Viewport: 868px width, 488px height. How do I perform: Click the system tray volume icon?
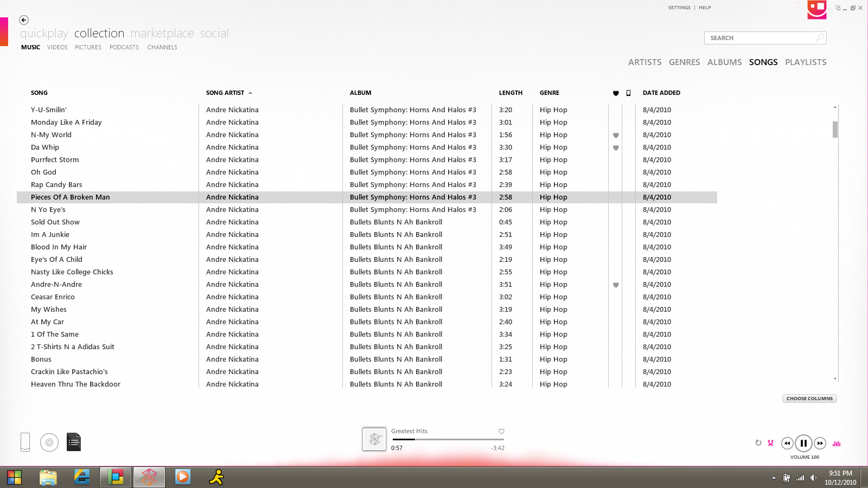pyautogui.click(x=813, y=478)
